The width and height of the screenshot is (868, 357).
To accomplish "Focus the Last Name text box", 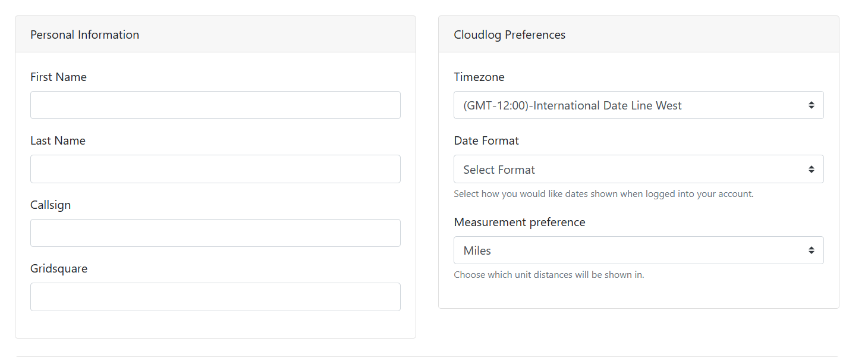I will click(x=215, y=169).
